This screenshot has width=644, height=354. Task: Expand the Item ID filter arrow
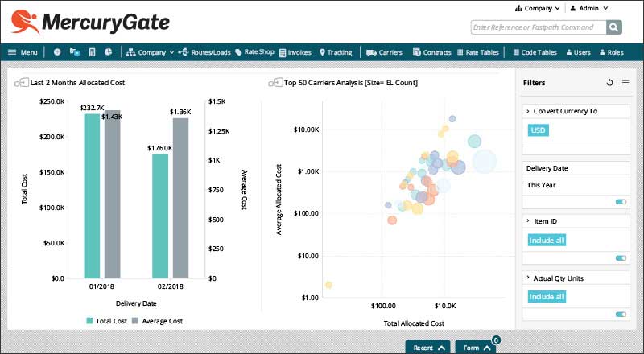coord(528,221)
